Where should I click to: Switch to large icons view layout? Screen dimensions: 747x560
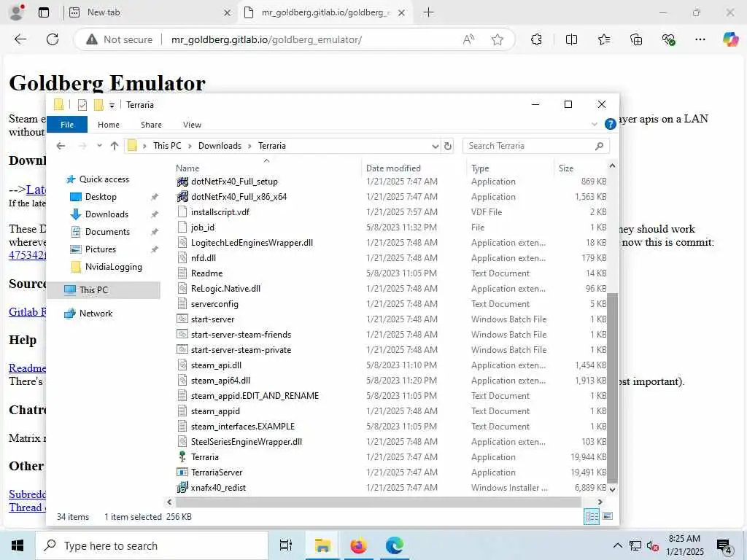point(608,517)
